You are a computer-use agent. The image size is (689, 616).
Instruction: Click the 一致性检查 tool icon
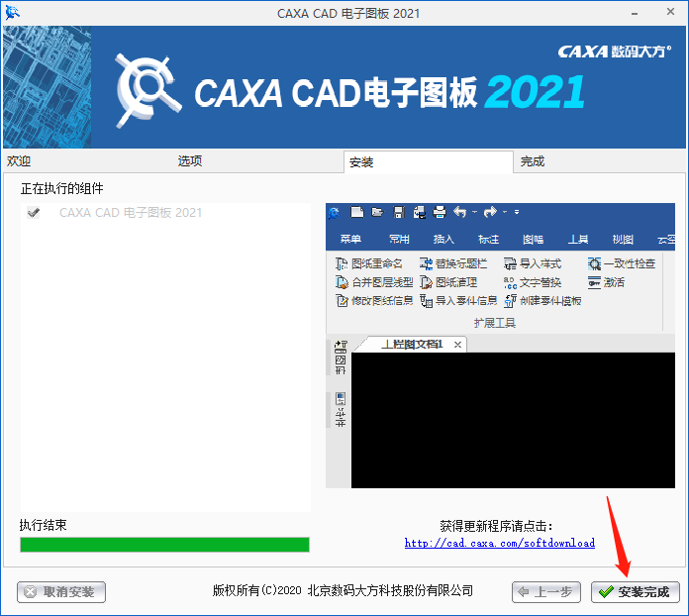595,263
